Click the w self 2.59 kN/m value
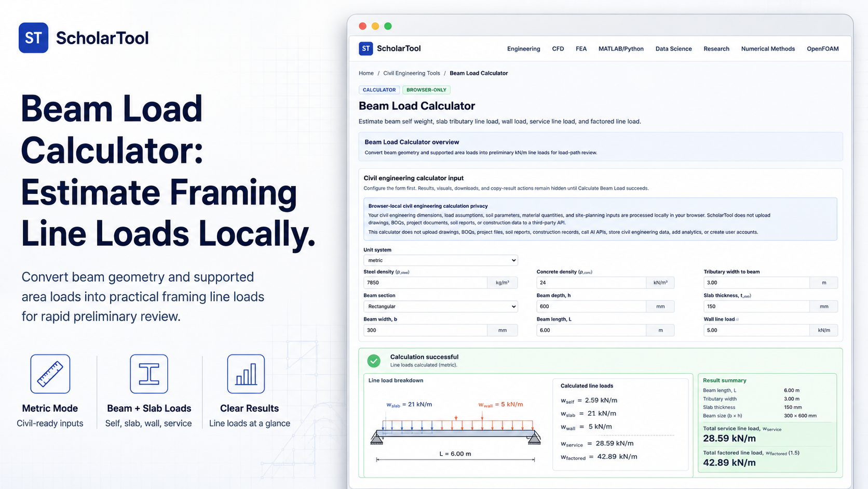 pyautogui.click(x=589, y=401)
